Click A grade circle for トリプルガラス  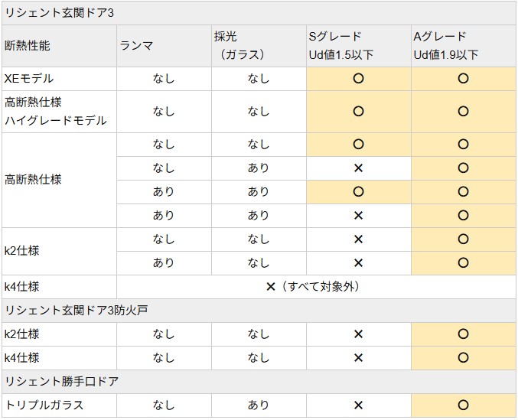coord(463,405)
